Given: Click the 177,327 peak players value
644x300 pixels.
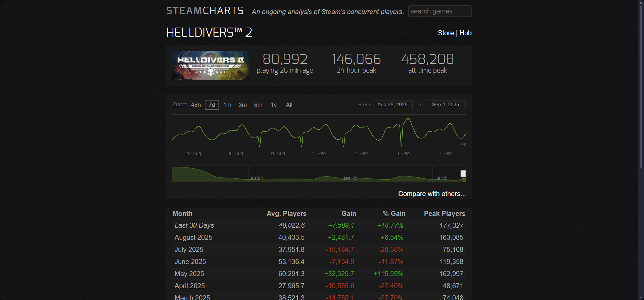Looking at the screenshot, I should click(x=451, y=225).
